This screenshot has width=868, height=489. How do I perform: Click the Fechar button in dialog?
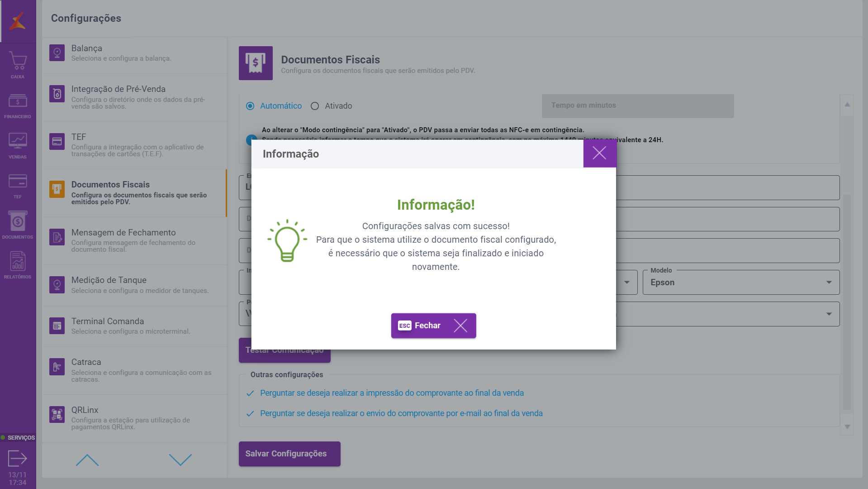coord(433,326)
